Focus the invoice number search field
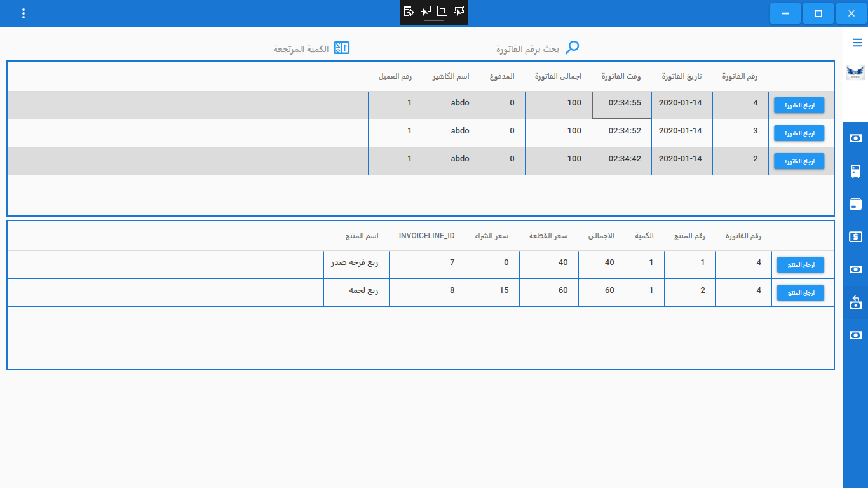This screenshot has width=868, height=488. tap(491, 49)
